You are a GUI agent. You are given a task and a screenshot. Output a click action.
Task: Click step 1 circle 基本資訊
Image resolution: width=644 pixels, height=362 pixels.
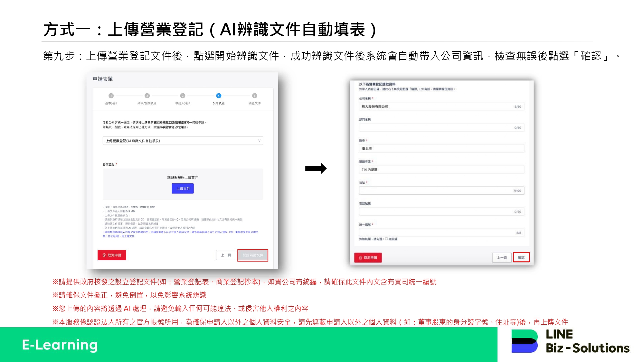[x=111, y=96]
